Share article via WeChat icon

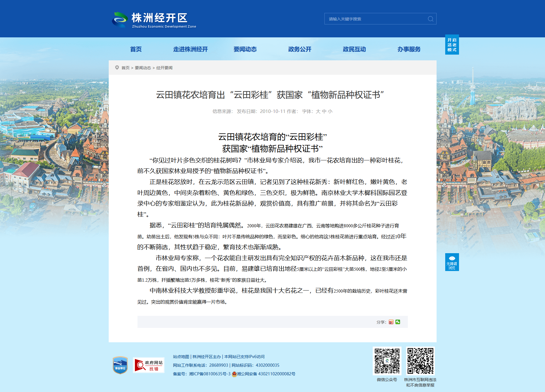pos(398,322)
